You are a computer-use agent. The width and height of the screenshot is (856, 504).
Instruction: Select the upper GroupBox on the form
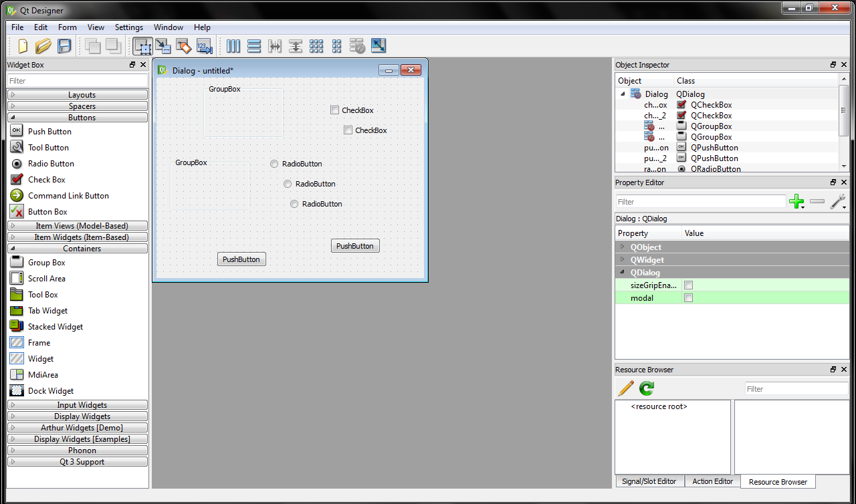pyautogui.click(x=243, y=112)
